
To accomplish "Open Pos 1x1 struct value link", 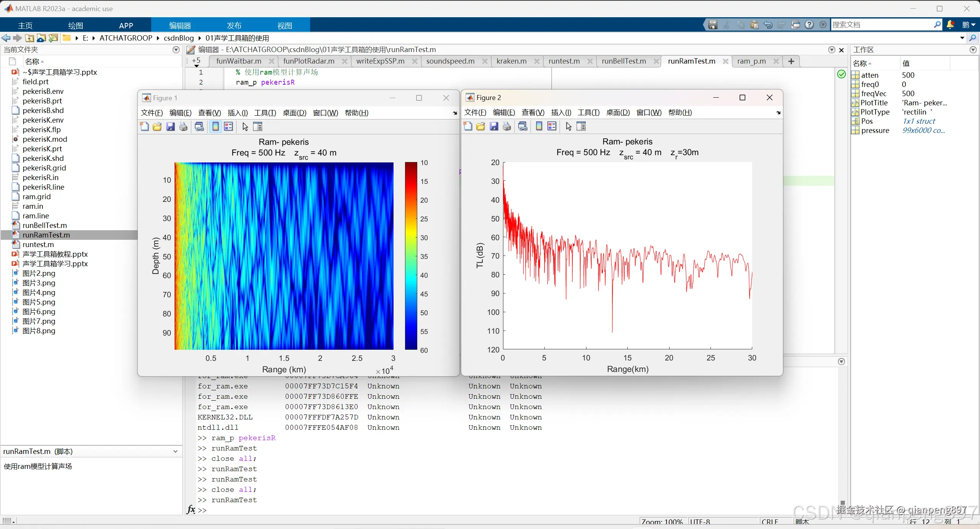I will pos(918,121).
